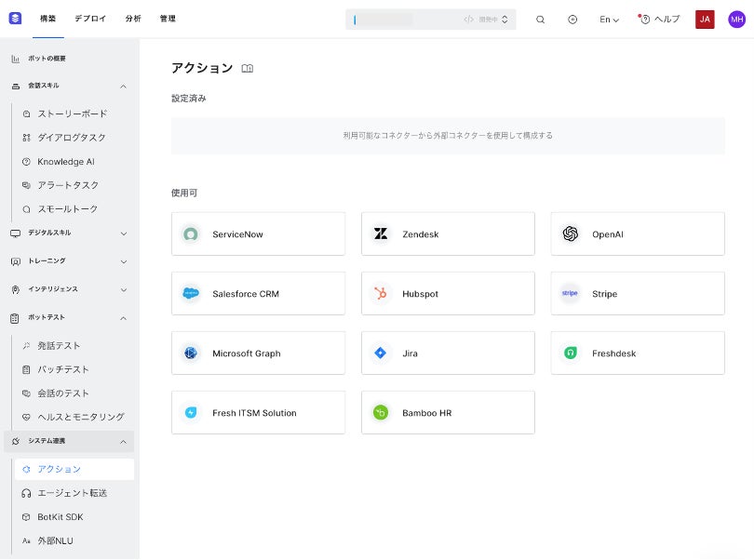Open the documentation book icon beside アクション
Screen dimensions: 754x560
pos(248,68)
